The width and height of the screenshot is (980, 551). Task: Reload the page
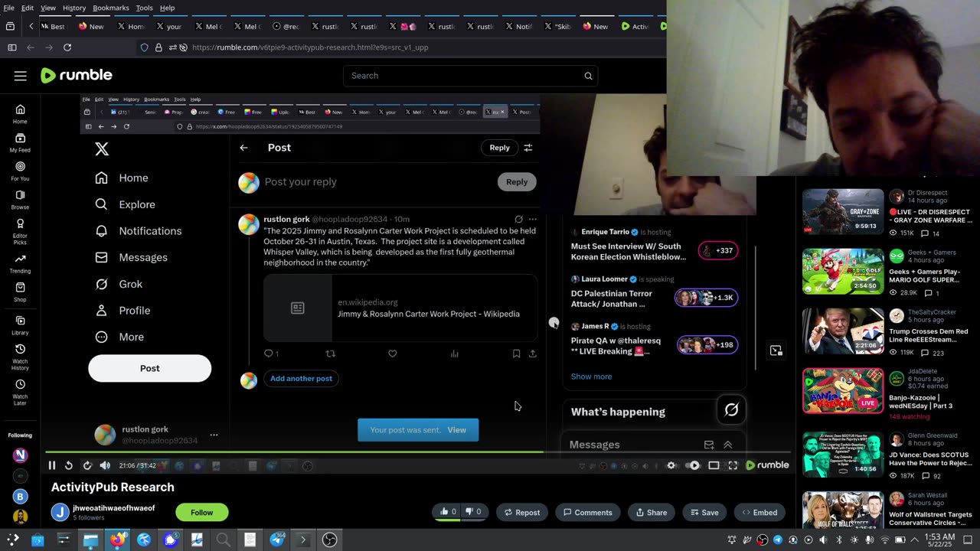click(x=67, y=47)
